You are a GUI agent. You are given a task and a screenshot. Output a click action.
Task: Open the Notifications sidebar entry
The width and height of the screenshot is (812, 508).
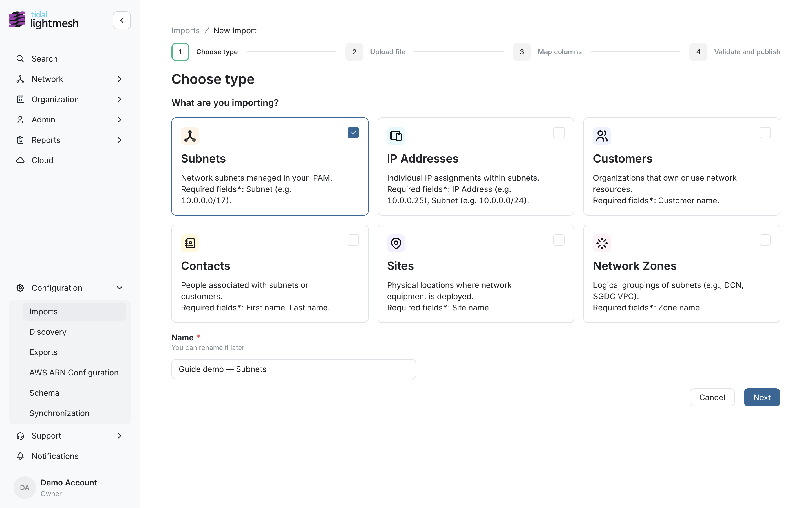(70, 456)
